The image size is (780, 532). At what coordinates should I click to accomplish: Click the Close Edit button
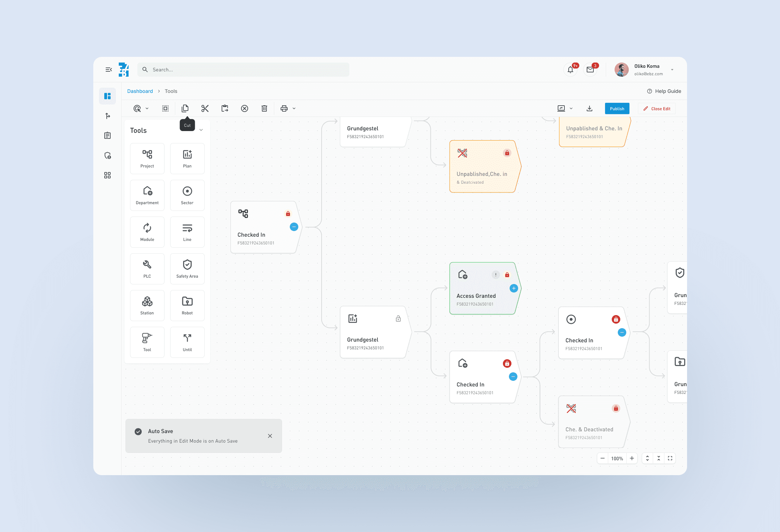tap(657, 108)
